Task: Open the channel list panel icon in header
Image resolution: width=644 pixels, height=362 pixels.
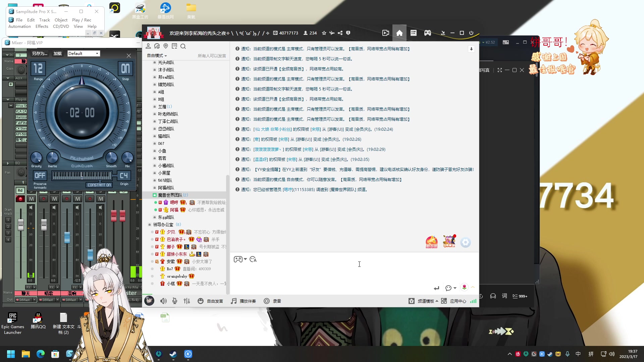Action: pos(414,33)
